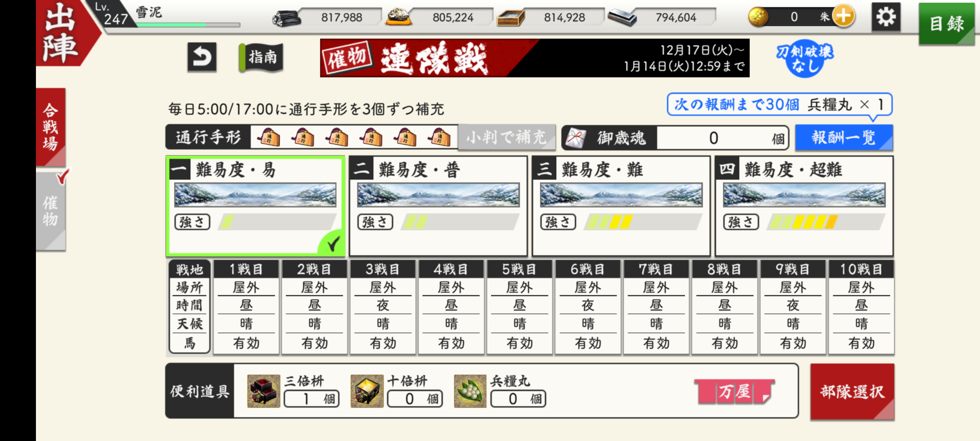Screen dimensions: 980x441
Task: Click the 連隊戦 event banner
Action: coord(535,58)
